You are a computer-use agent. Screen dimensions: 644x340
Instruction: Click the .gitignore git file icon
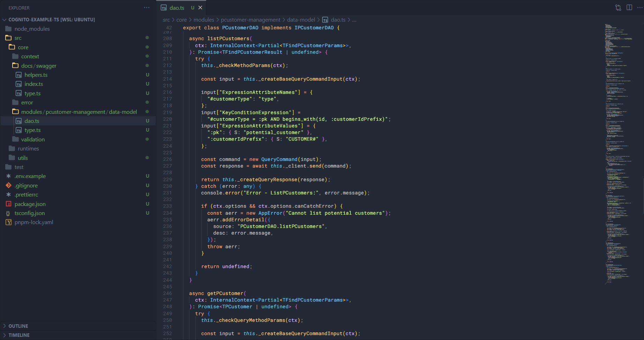coord(9,185)
